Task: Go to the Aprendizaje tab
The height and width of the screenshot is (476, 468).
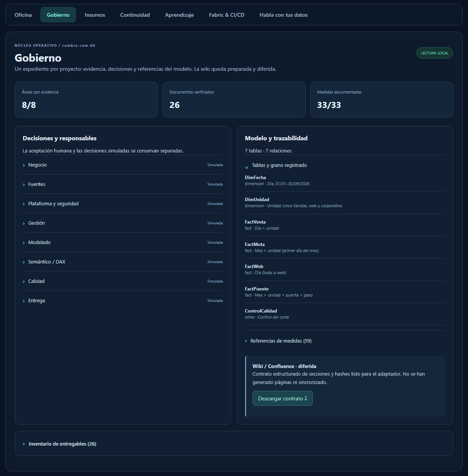Action: pyautogui.click(x=180, y=15)
